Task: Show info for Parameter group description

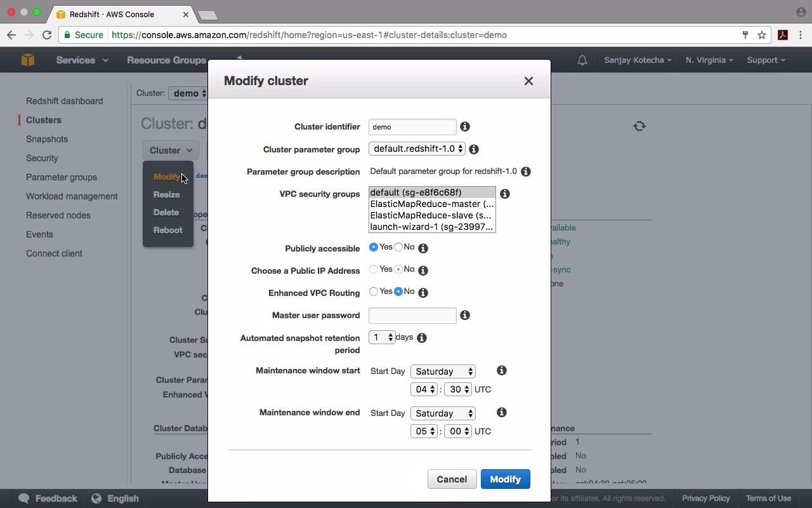Action: (526, 171)
